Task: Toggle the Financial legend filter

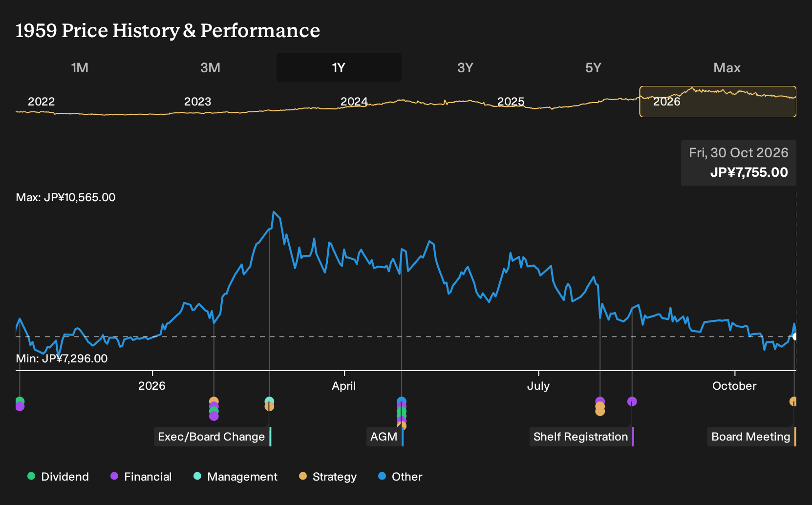Action: tap(141, 477)
